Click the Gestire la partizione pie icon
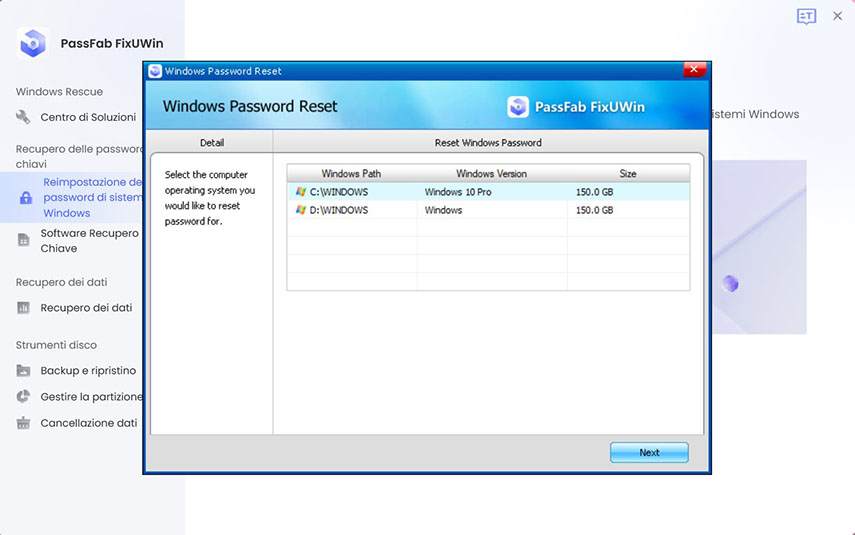 23,396
